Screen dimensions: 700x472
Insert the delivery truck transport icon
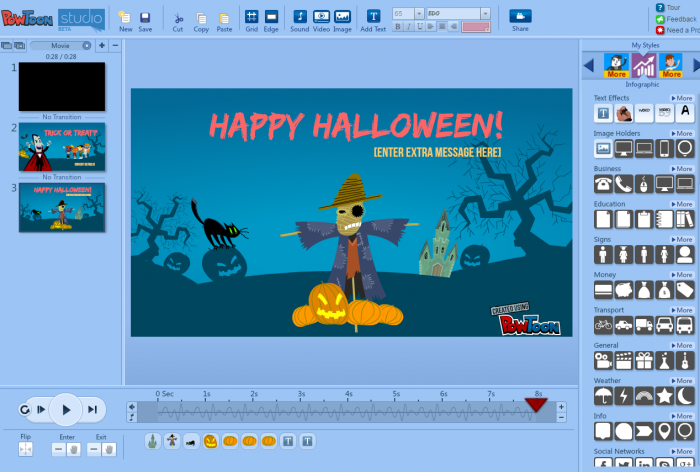[644, 326]
